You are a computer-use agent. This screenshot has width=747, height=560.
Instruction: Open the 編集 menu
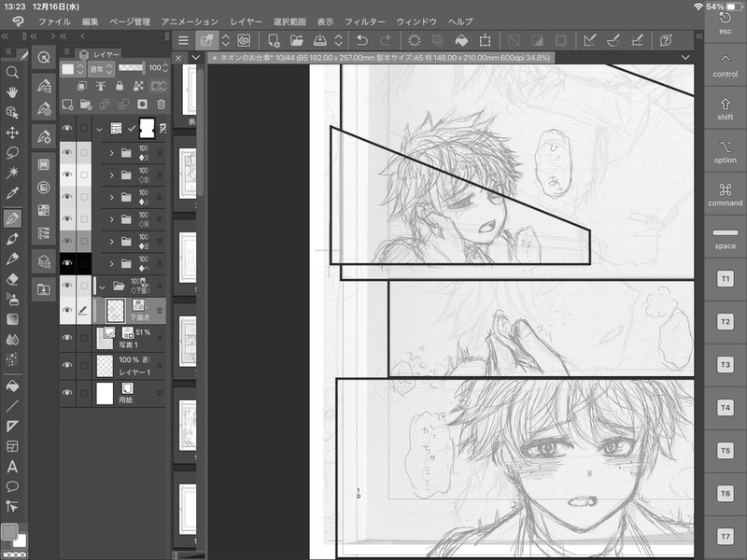click(x=90, y=21)
